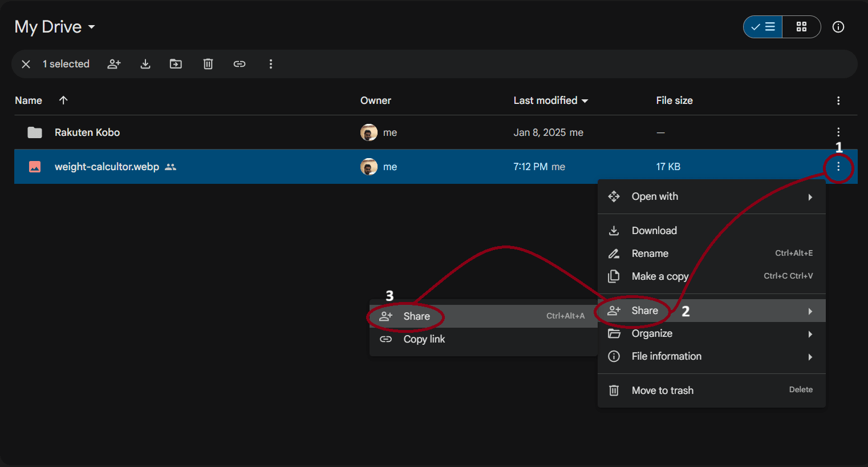This screenshot has width=868, height=467.
Task: Clear the selection with the X button
Action: coord(26,64)
